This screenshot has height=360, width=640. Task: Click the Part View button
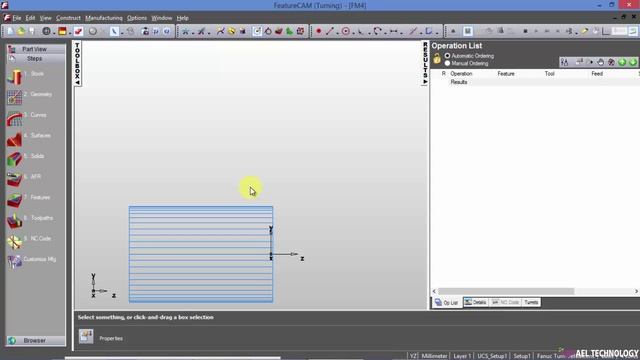[36, 49]
